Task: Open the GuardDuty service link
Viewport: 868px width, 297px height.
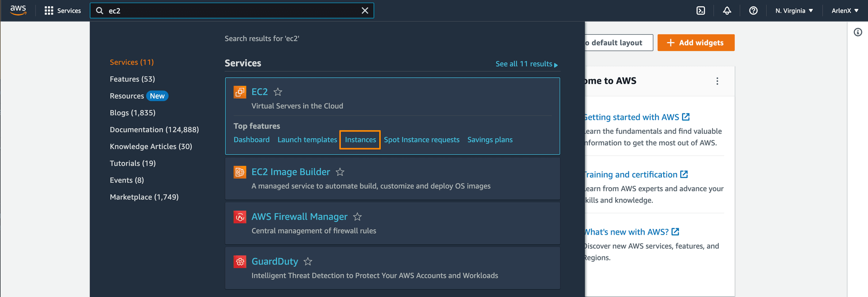Action: 275,261
